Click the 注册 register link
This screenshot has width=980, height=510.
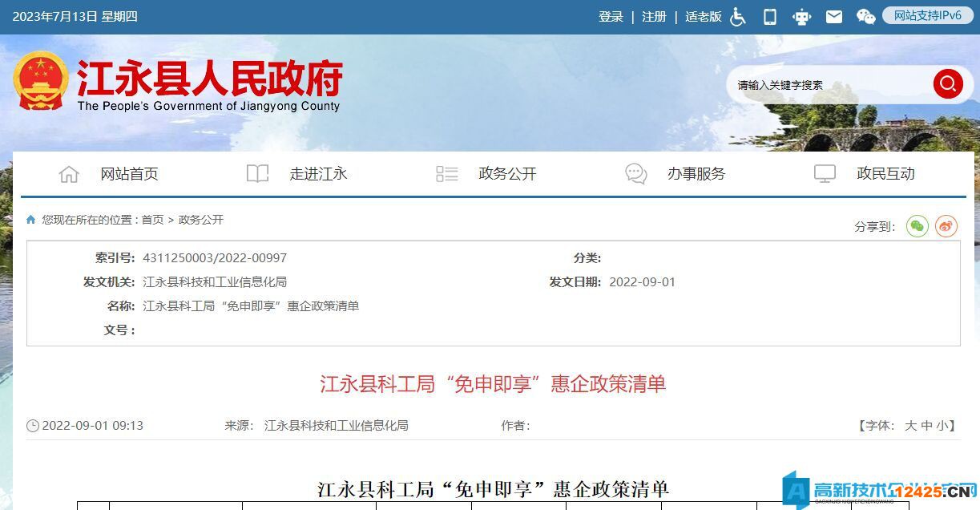(654, 17)
